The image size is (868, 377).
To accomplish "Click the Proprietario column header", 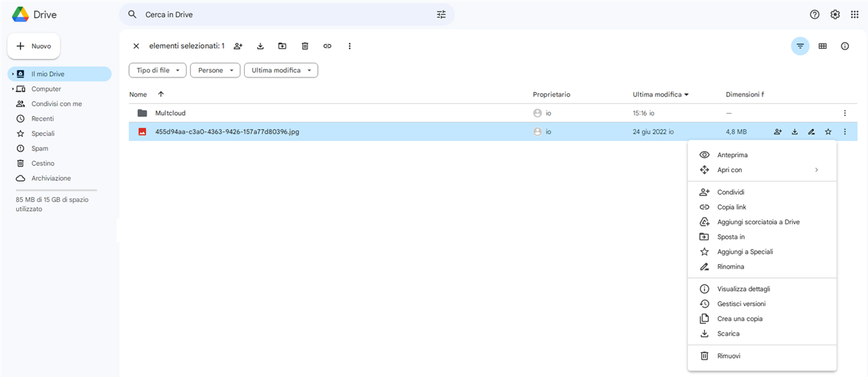I will pyautogui.click(x=552, y=94).
